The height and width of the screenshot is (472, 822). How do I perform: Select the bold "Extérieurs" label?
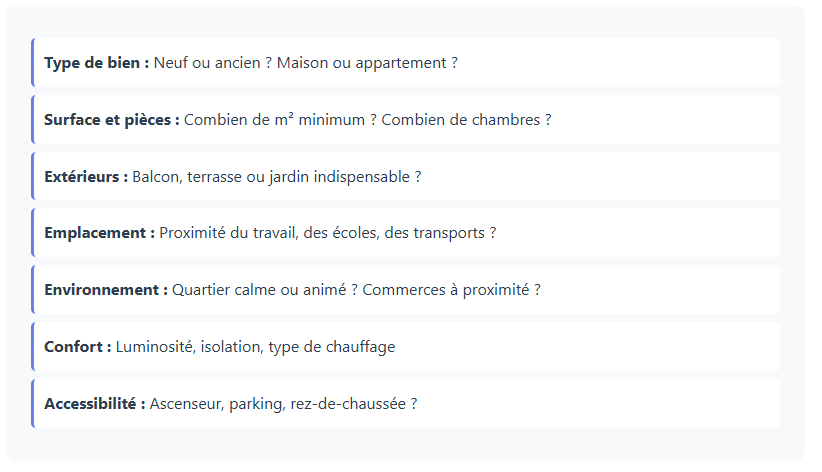[x=86, y=177]
